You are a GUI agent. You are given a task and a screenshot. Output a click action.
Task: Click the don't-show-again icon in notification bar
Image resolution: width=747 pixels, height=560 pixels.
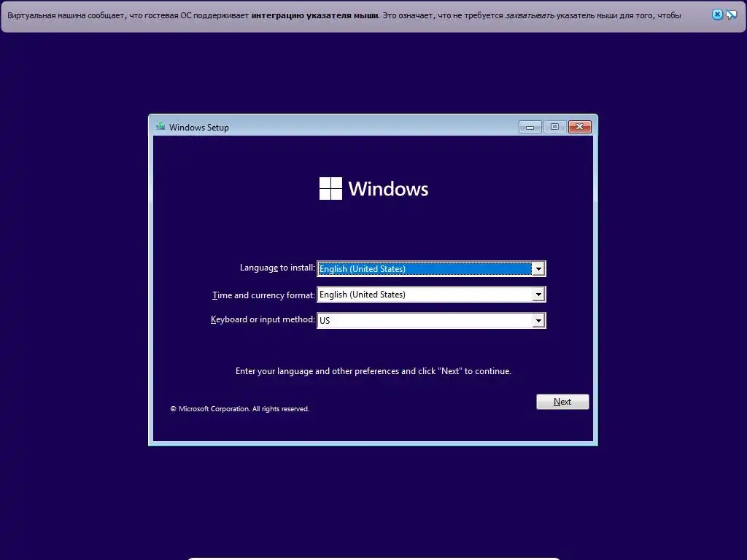pos(731,15)
